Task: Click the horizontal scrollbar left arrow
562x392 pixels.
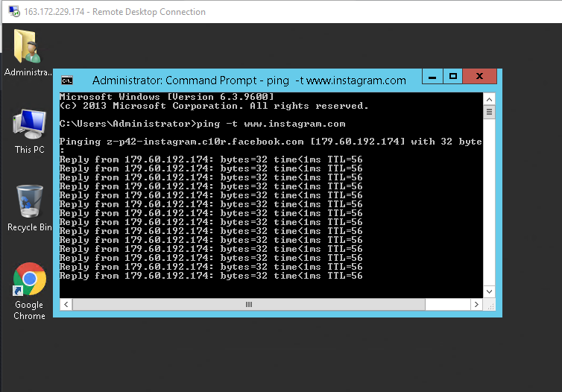Action: click(66, 304)
